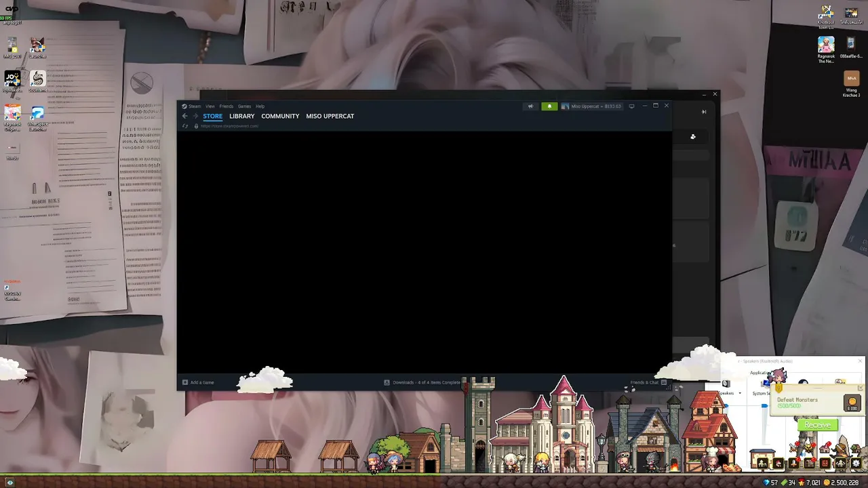Expand the Speakers device dropdown in volume mixer
The height and width of the screenshot is (488, 868).
(739, 393)
